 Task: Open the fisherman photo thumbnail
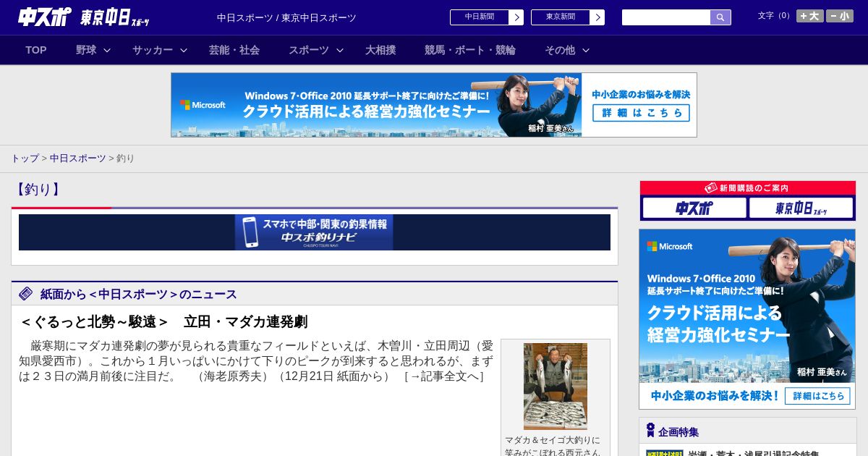[556, 387]
